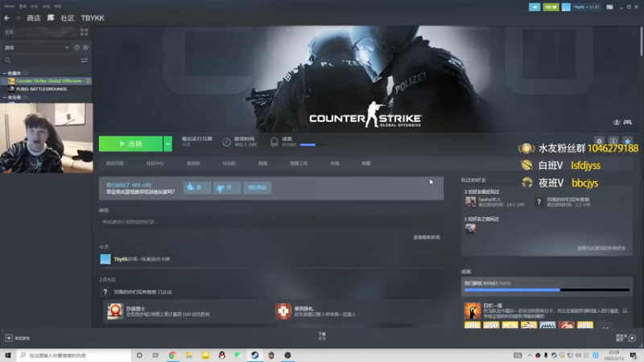View all friends who play link

[601, 248]
